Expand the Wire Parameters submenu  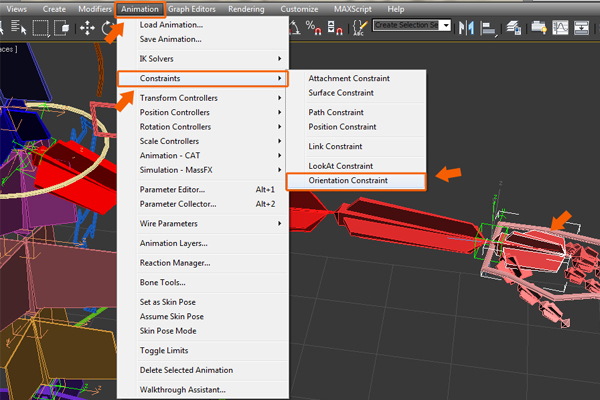click(x=203, y=224)
